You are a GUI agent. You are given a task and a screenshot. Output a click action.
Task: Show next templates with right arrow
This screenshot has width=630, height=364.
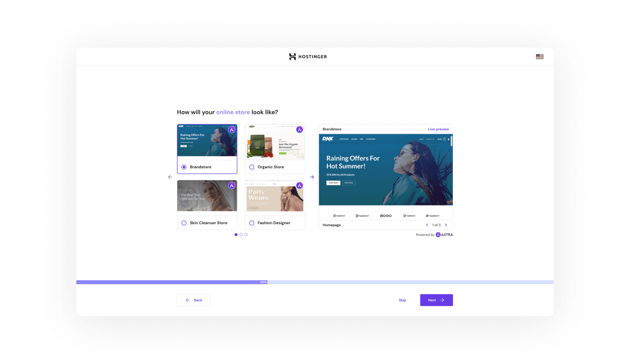(x=312, y=177)
